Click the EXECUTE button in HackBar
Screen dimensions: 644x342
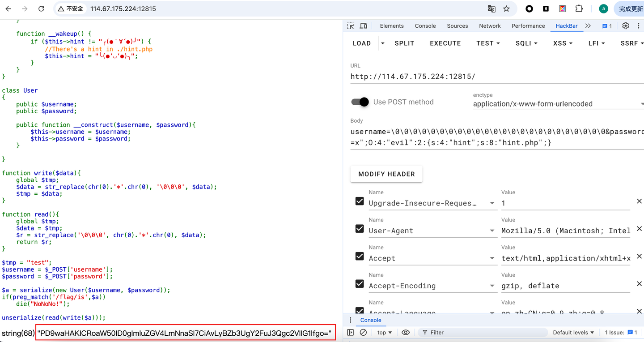click(445, 43)
